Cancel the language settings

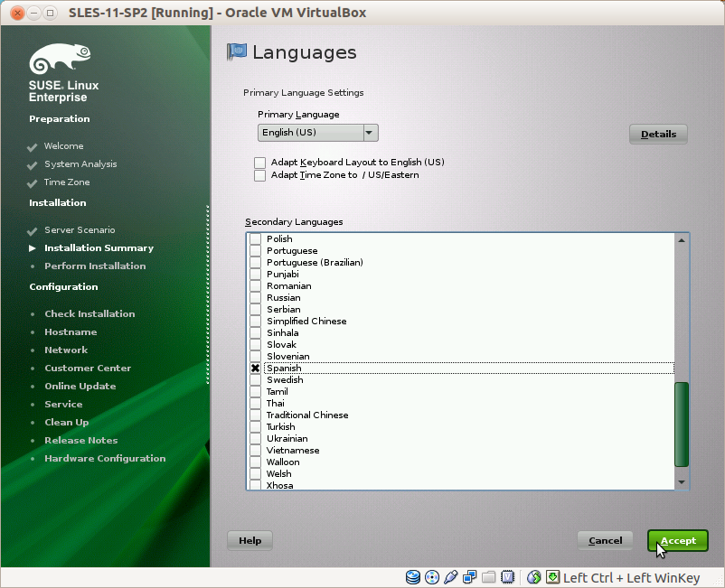click(x=606, y=540)
